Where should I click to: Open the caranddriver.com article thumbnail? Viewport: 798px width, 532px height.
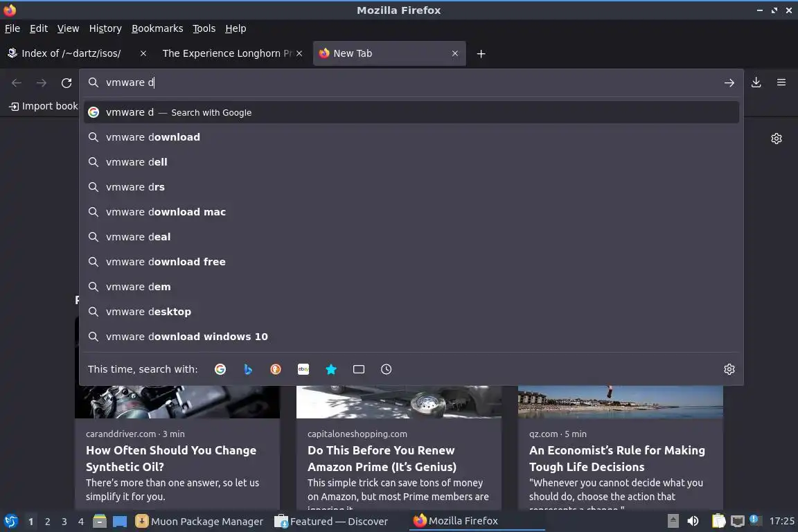(x=177, y=402)
